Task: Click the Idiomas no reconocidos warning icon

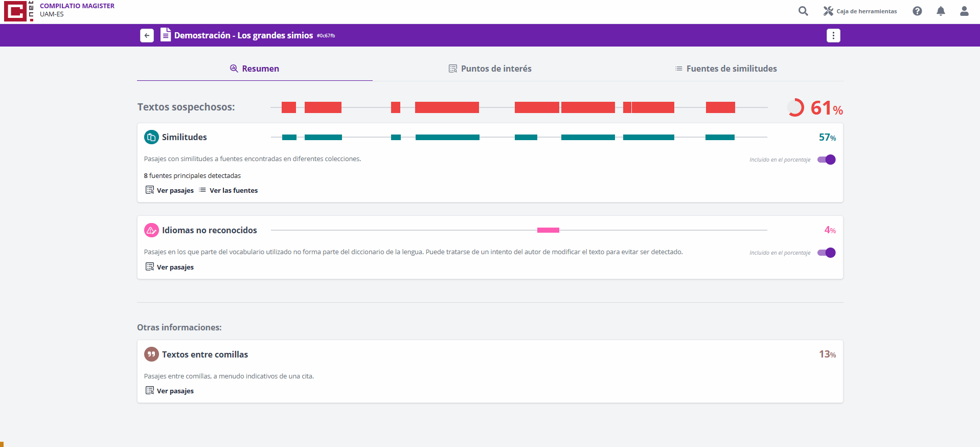Action: [x=151, y=230]
